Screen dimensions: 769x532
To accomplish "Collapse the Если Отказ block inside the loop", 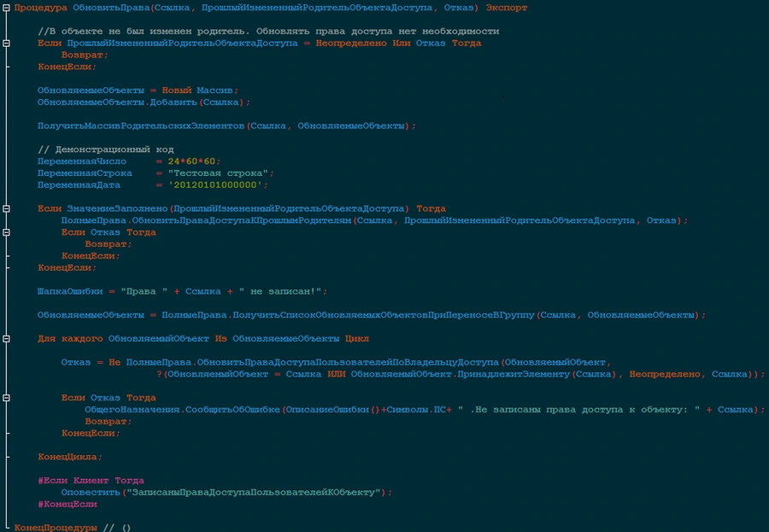I will click(6, 398).
